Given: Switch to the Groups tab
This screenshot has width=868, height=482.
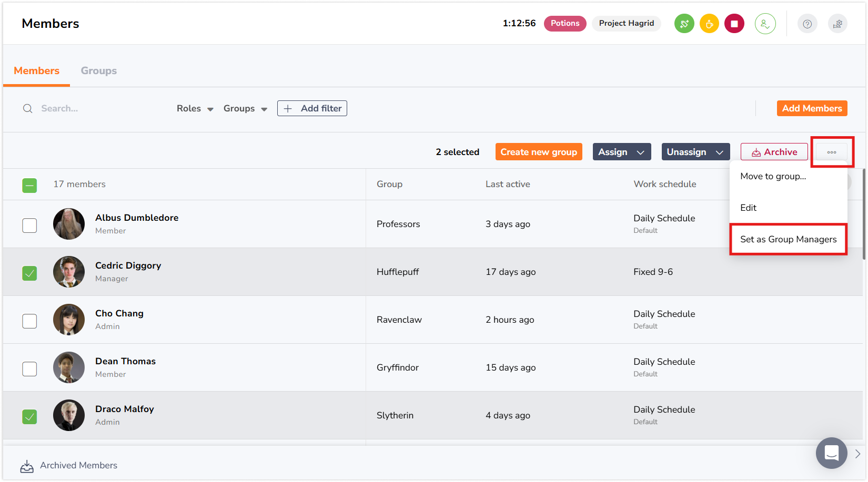Looking at the screenshot, I should pyautogui.click(x=98, y=70).
